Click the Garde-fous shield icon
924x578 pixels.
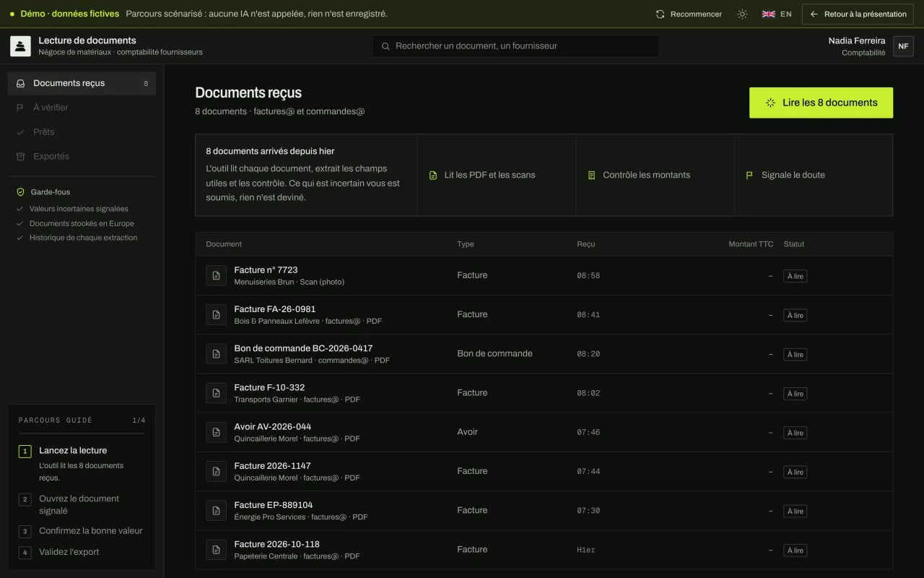pos(21,192)
